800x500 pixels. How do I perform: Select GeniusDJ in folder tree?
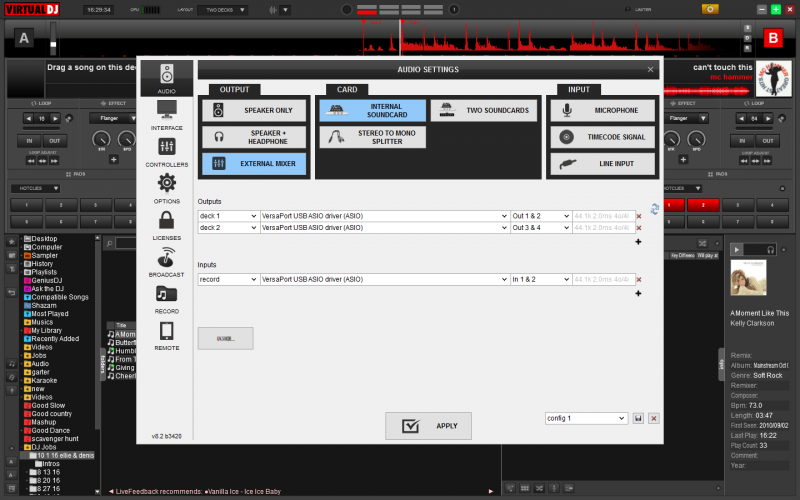tap(46, 281)
